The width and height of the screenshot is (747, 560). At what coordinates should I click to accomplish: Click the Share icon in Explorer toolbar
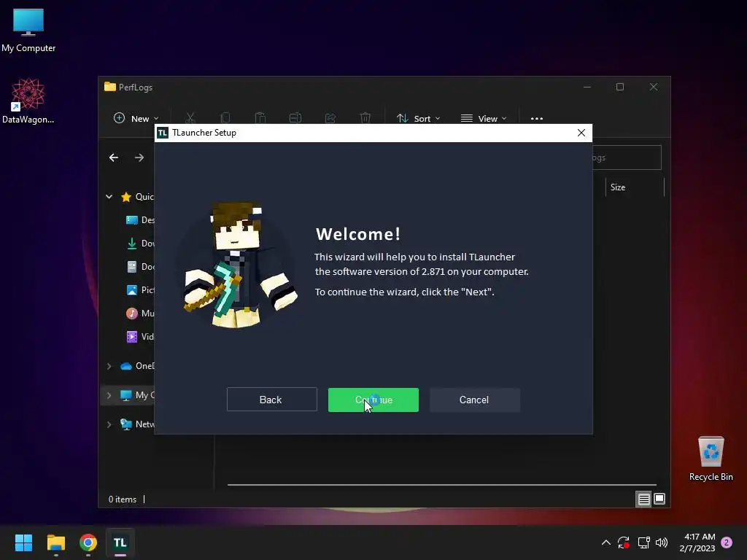(x=330, y=118)
